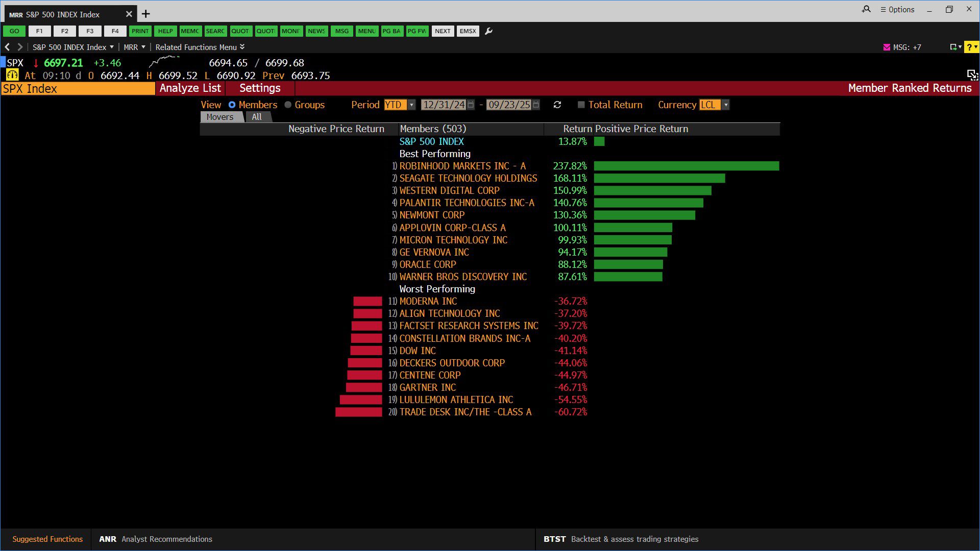
Task: Select the Groups view radio button
Action: point(288,105)
